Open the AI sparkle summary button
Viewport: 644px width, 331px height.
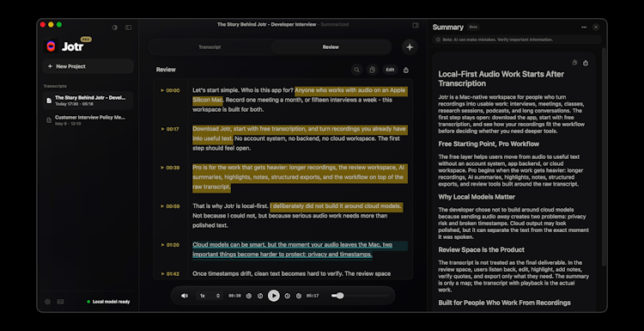point(410,47)
